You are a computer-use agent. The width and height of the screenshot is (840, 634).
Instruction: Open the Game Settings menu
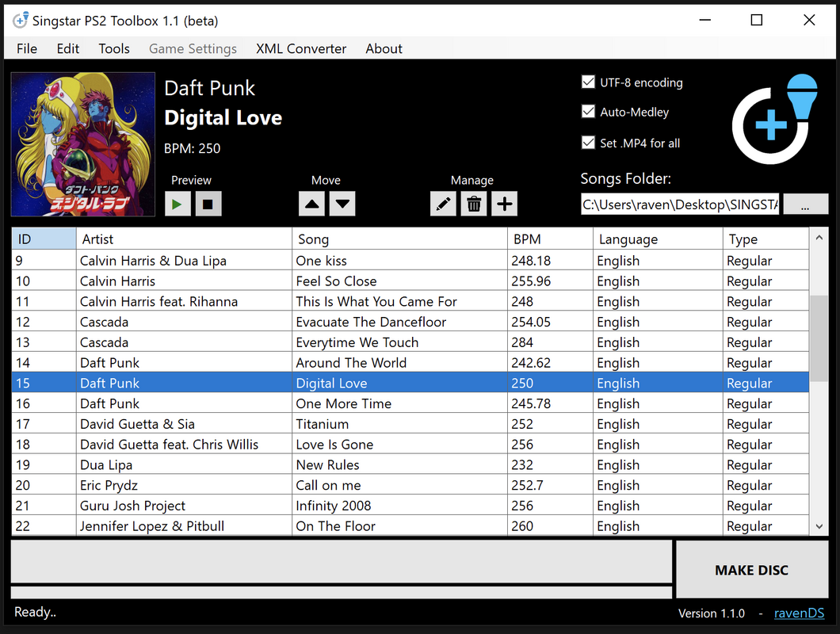point(193,49)
